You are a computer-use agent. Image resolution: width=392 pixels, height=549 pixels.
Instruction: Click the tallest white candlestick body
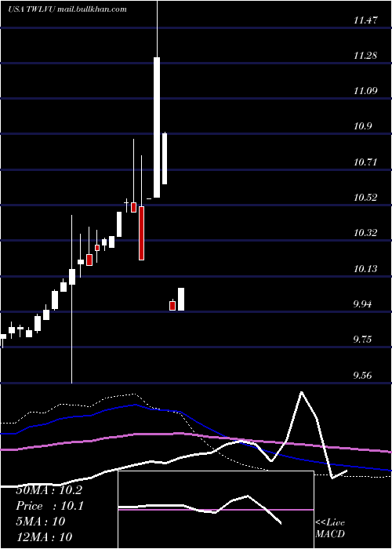coord(157,127)
